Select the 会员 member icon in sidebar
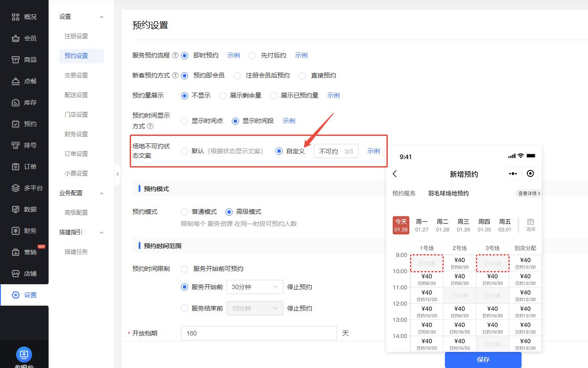Screen dimensions: 588x368 [x=24, y=38]
